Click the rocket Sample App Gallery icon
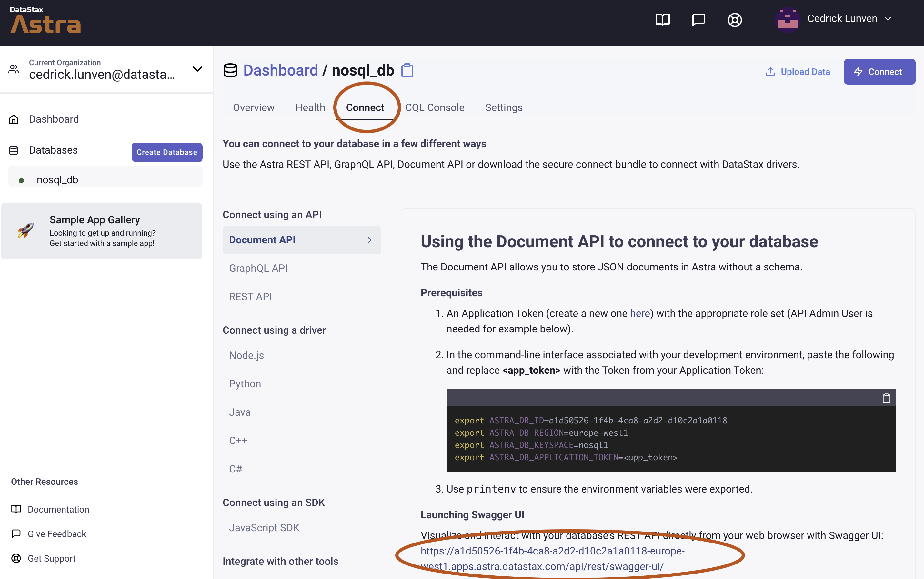 [x=25, y=230]
